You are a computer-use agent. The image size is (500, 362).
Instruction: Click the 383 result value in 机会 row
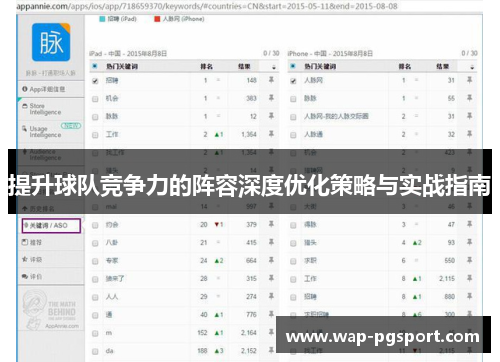coord(251,98)
